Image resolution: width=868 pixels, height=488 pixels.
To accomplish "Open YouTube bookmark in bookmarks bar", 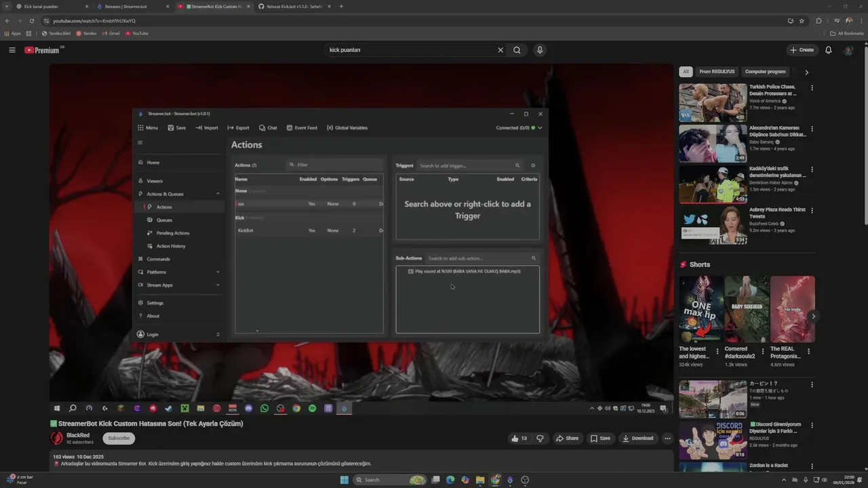I will point(137,33).
